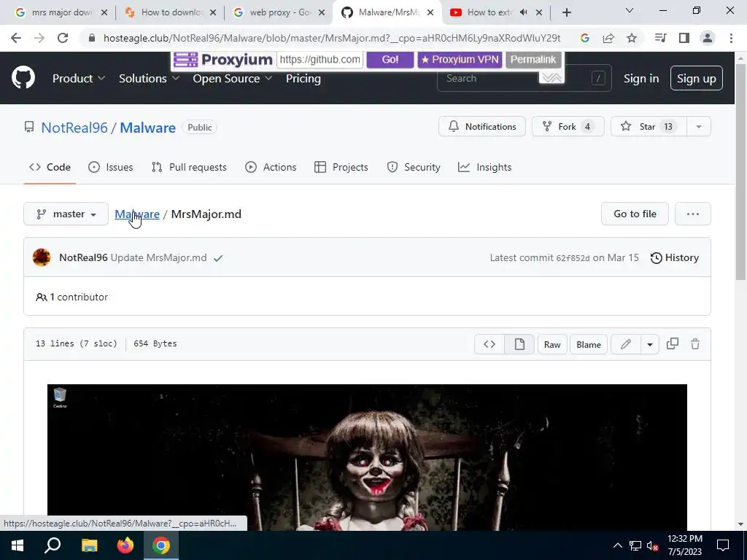
Task: Open the file History link
Action: click(x=675, y=257)
